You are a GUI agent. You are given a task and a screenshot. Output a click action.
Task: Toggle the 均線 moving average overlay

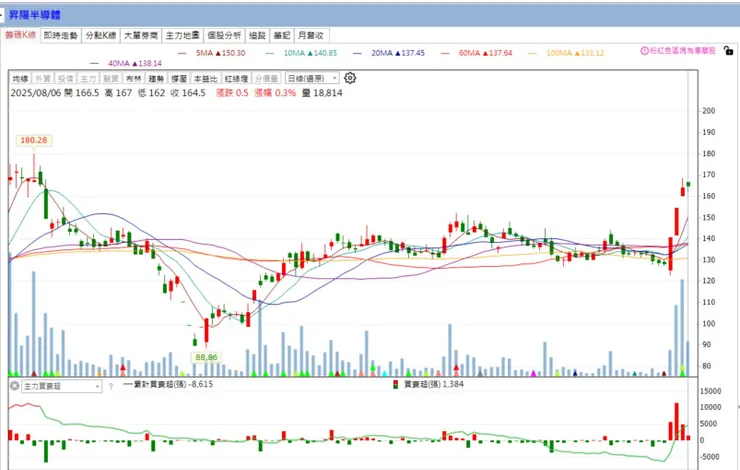click(x=20, y=78)
